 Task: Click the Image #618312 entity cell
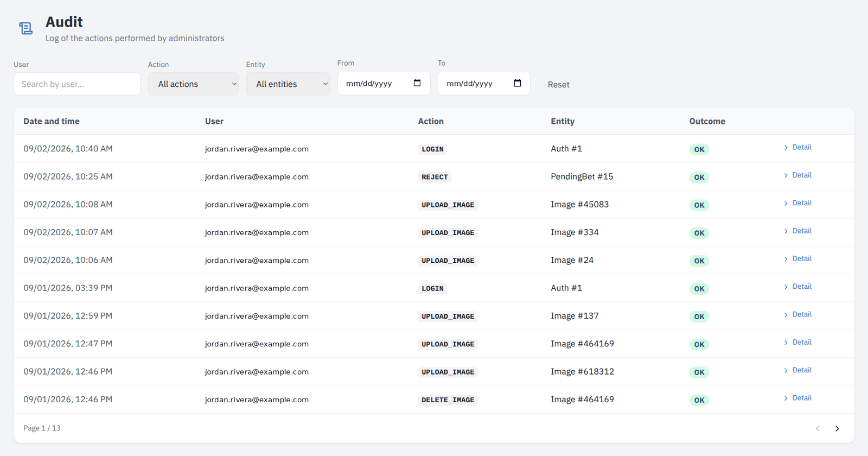point(582,371)
